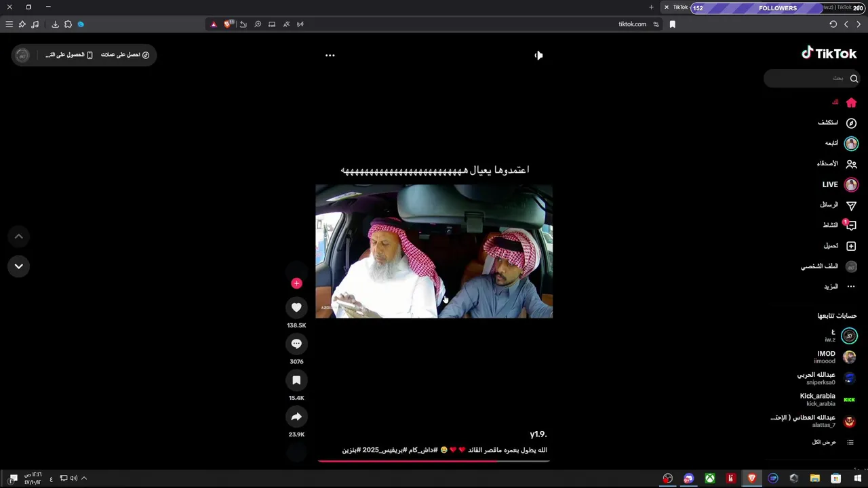Expand hidden system tray icons chevron

[84, 479]
